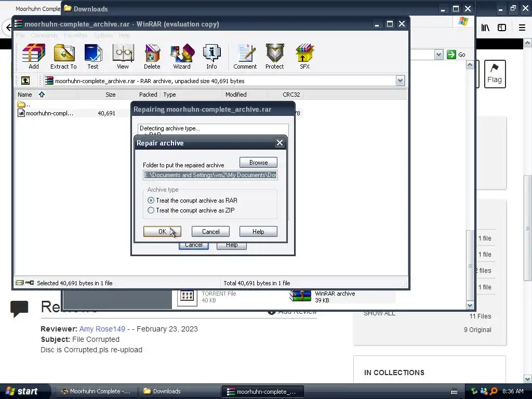Click Cancel in the Repairing progress dialog
The image size is (532, 399).
(194, 245)
